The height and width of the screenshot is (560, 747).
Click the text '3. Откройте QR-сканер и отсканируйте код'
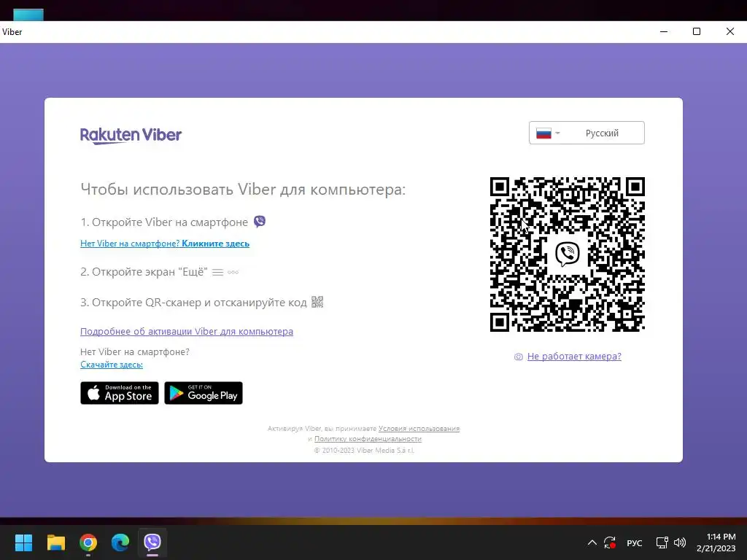coord(193,303)
